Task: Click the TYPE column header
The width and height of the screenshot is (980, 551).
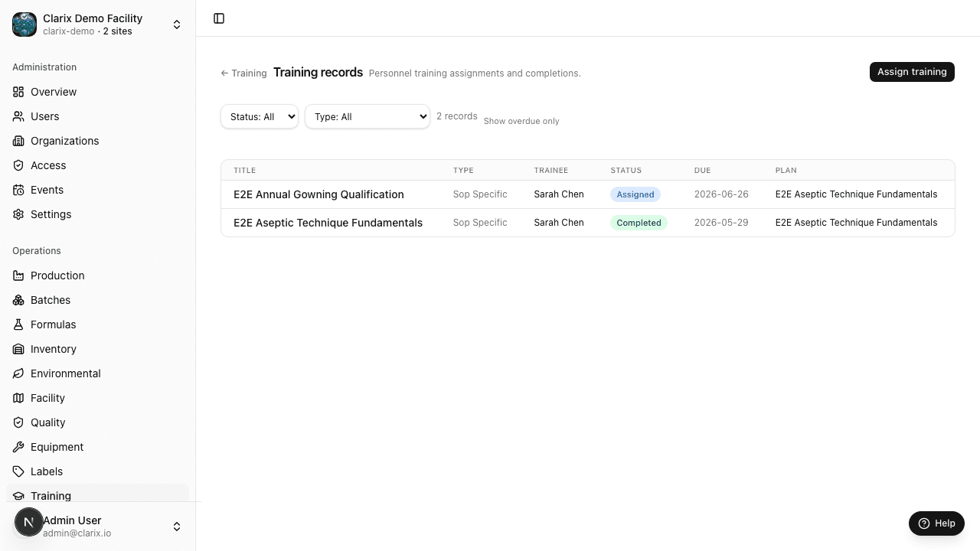Action: 463,171
